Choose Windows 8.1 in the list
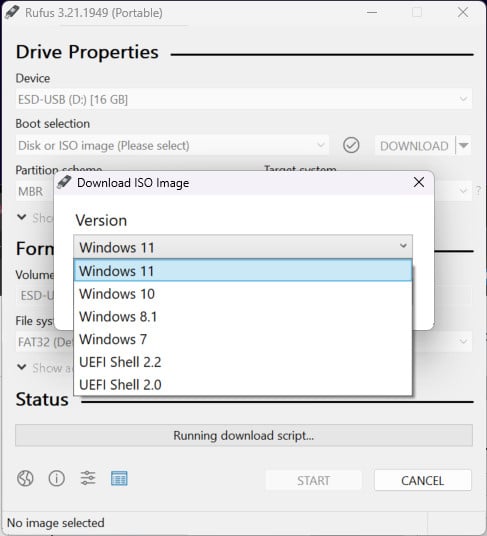Viewport: 487px width, 536px height. (x=243, y=317)
